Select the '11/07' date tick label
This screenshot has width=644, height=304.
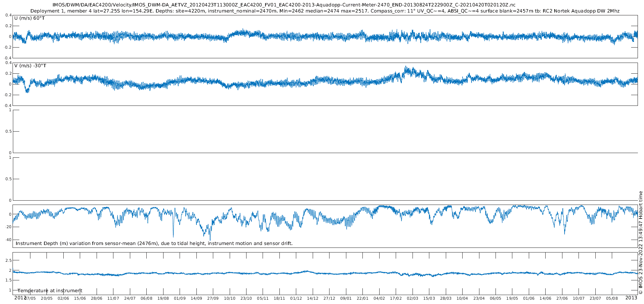pos(113,298)
